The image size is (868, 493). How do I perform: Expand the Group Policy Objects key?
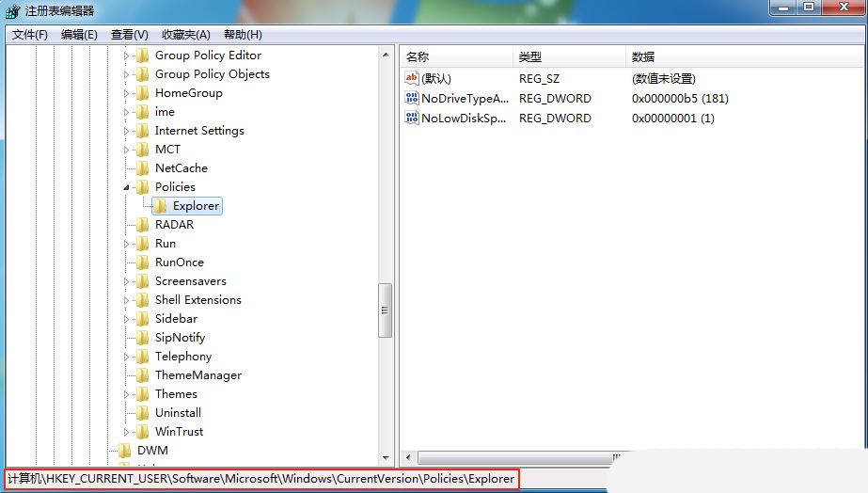(126, 74)
